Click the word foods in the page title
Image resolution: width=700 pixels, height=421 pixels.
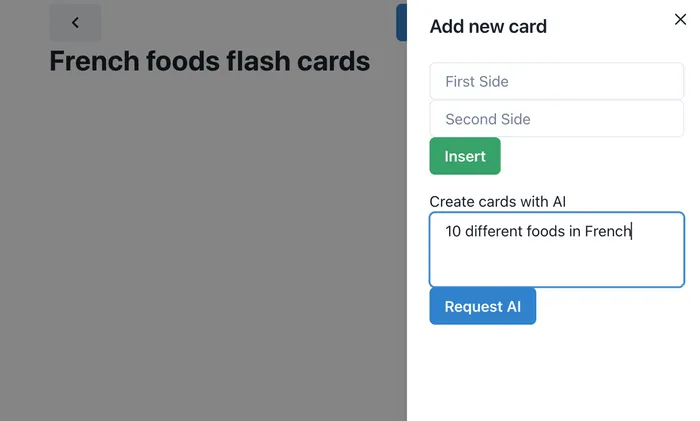(183, 61)
